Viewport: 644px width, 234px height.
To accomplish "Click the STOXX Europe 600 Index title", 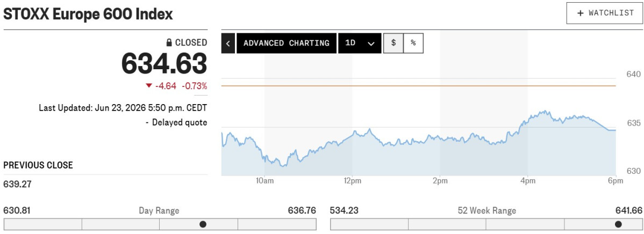I will pos(88,14).
